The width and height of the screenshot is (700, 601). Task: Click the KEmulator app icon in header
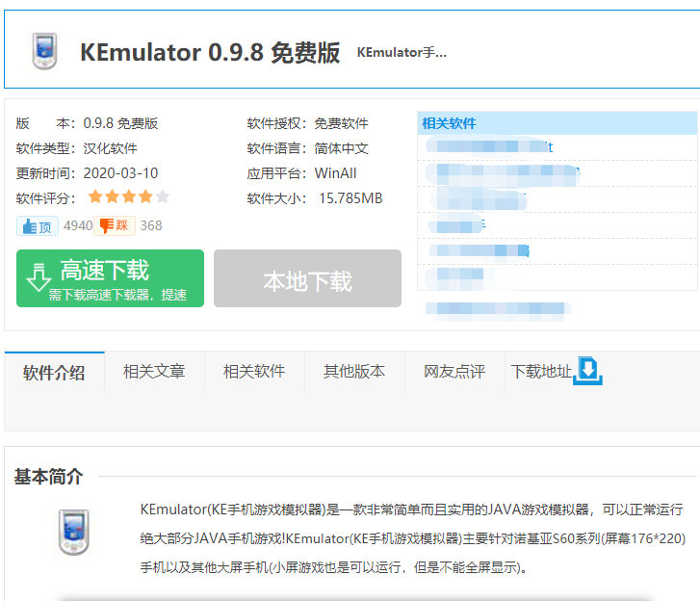coord(44,51)
